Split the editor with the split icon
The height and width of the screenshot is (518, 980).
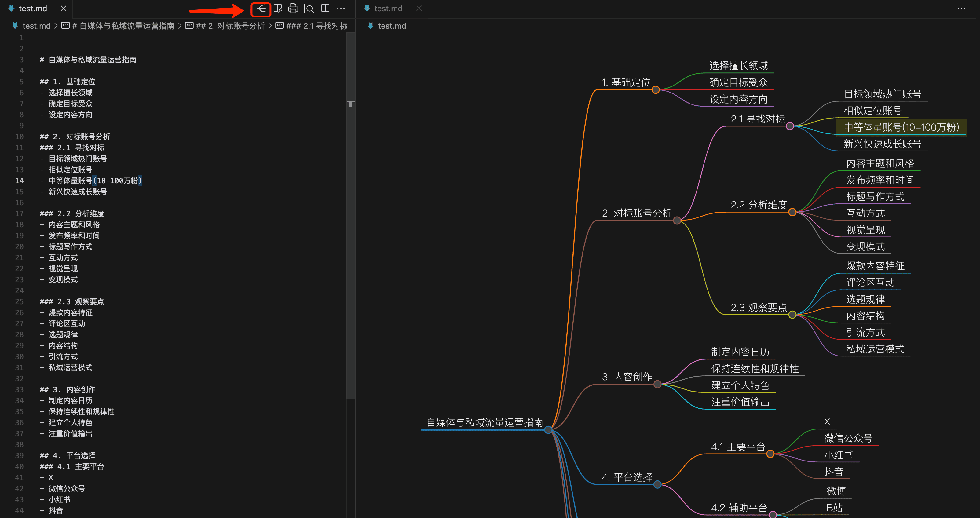[x=325, y=8]
